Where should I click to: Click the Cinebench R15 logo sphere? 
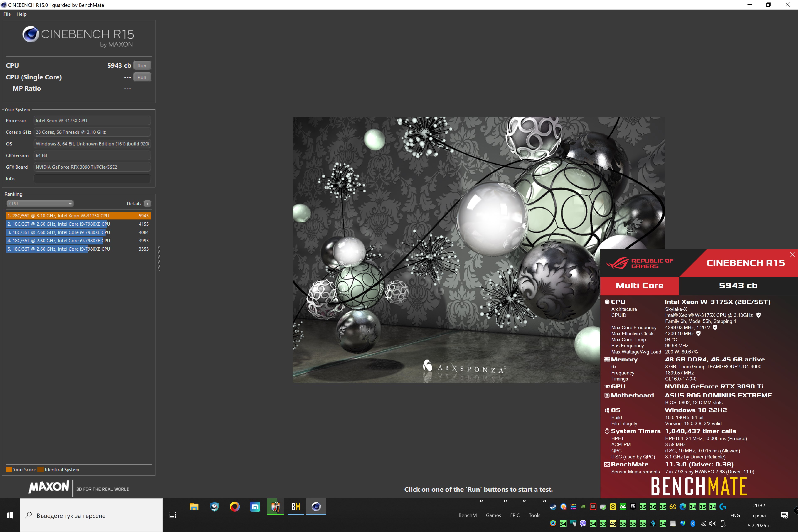[x=31, y=34]
